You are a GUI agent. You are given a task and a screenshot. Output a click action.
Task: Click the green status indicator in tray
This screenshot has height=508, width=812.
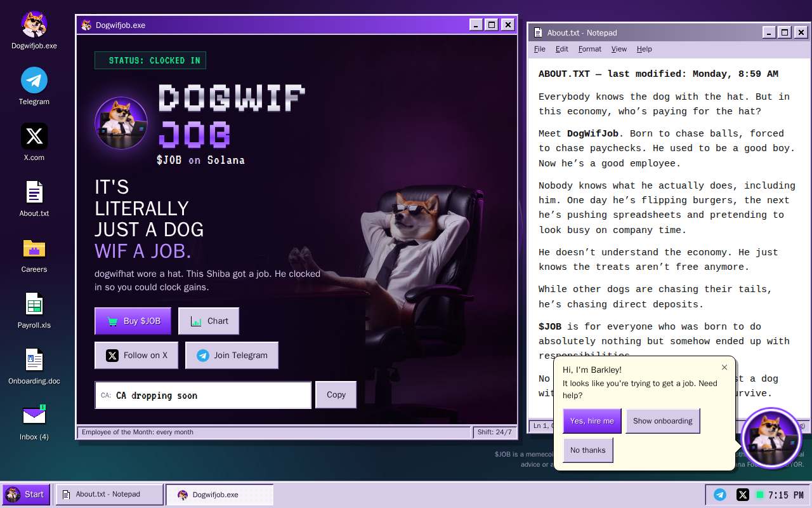760,495
